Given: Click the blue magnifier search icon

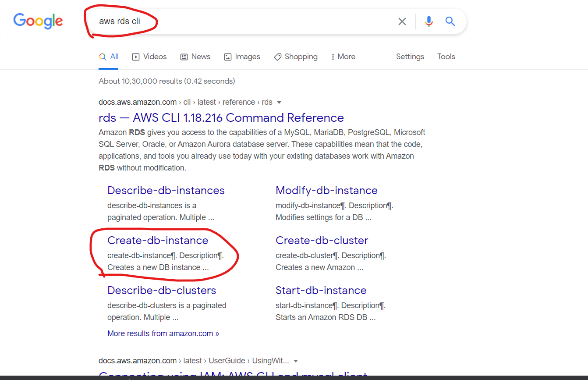Looking at the screenshot, I should point(450,21).
